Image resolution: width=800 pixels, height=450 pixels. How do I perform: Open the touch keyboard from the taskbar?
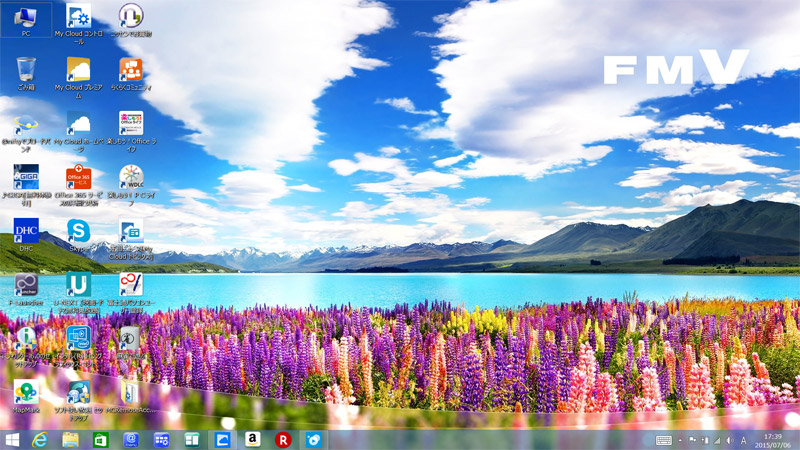pos(664,440)
